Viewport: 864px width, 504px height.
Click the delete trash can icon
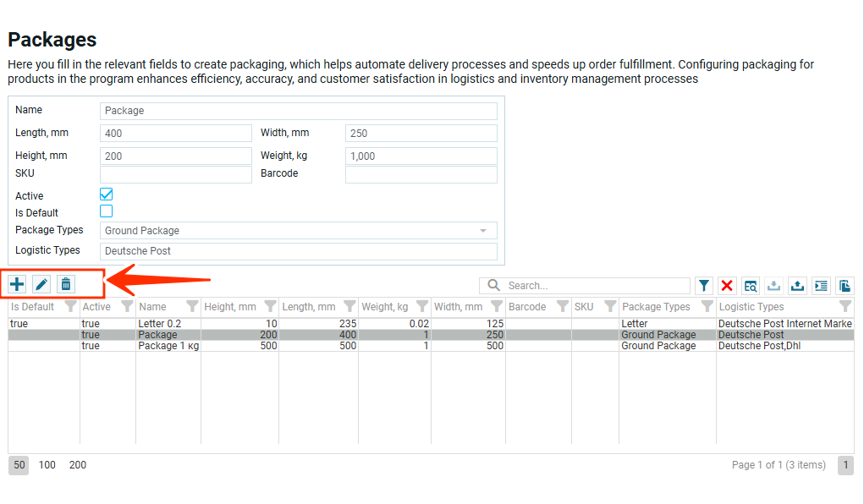pyautogui.click(x=66, y=285)
